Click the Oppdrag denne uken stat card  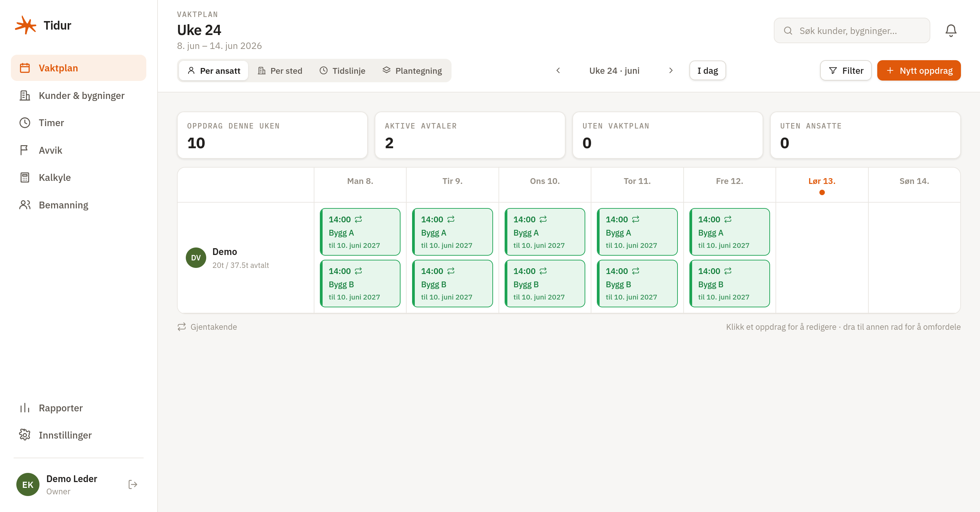coord(272,135)
